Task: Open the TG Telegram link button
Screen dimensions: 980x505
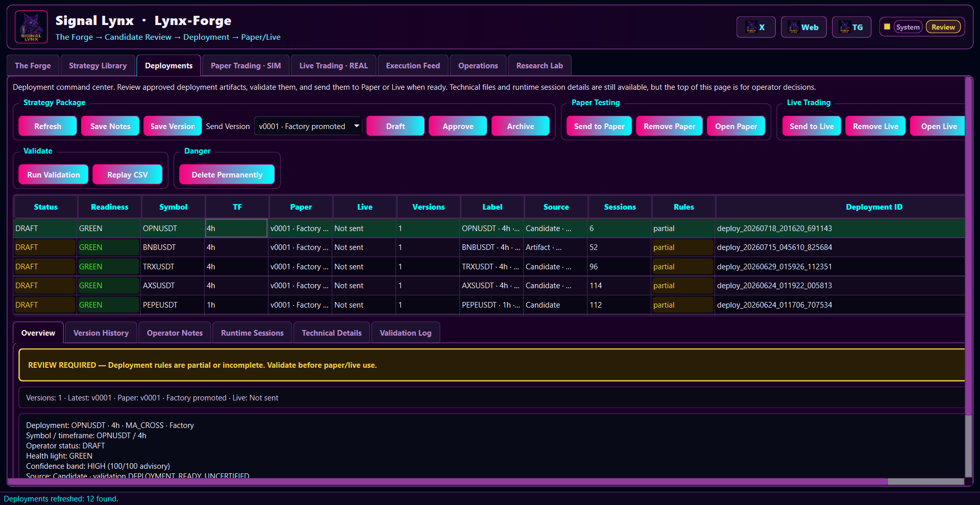Action: 851,27
